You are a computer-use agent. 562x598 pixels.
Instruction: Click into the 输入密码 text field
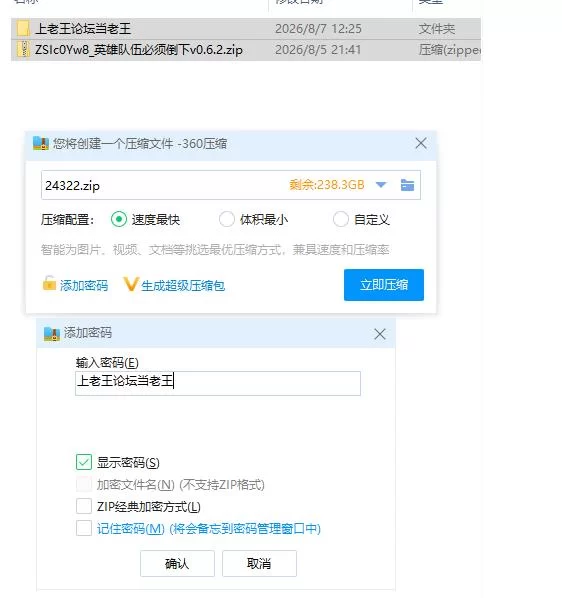point(218,383)
